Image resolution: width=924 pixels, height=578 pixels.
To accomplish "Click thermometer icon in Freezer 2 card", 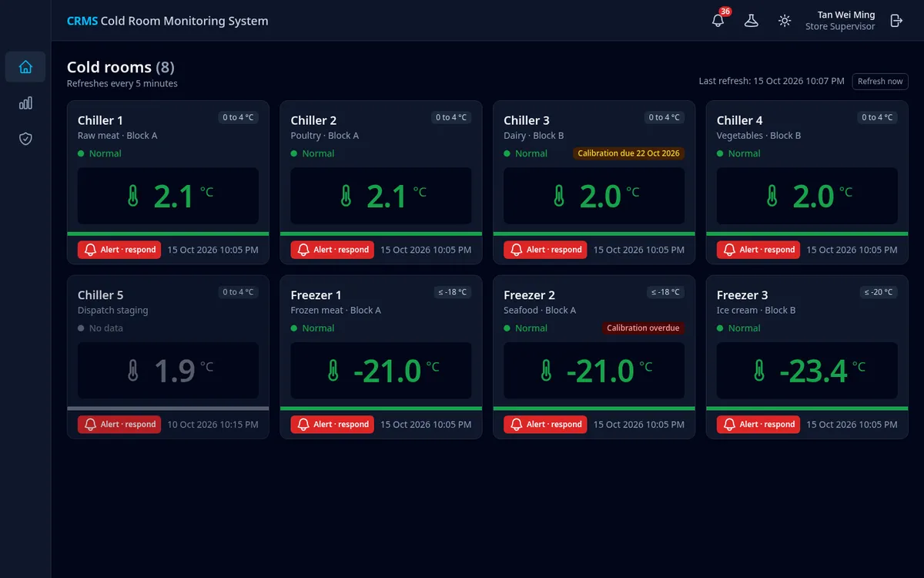I will click(546, 371).
